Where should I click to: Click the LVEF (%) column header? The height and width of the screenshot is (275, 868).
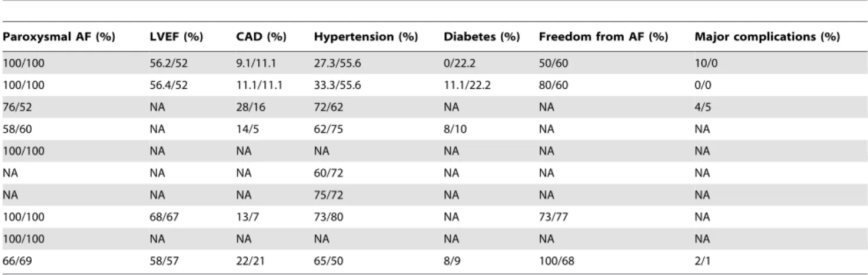coord(175,37)
